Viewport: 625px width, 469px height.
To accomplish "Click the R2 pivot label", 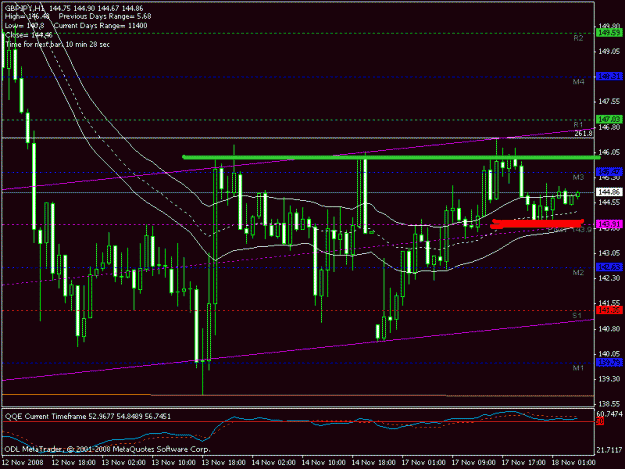I will (578, 38).
